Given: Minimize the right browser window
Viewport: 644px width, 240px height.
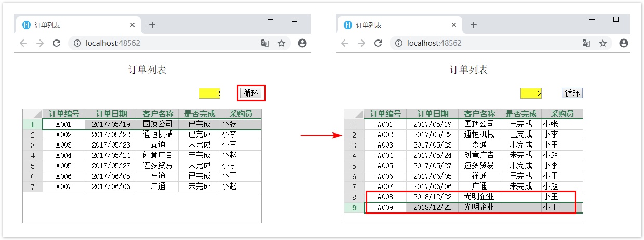Looking at the screenshot, I should click(x=592, y=20).
